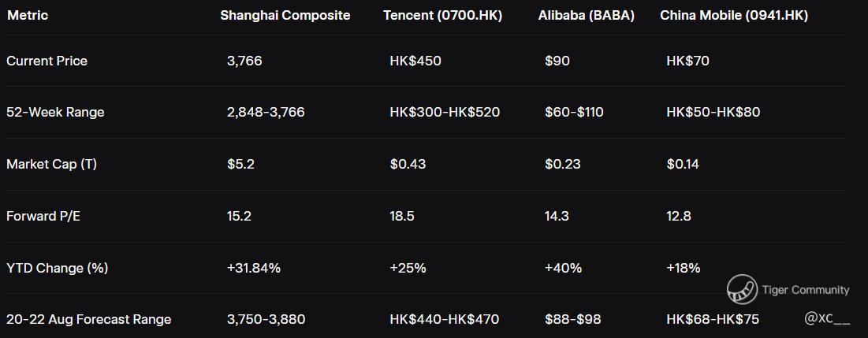The image size is (868, 338).
Task: Select the China Mobile (0941.HK) header
Action: tap(734, 15)
